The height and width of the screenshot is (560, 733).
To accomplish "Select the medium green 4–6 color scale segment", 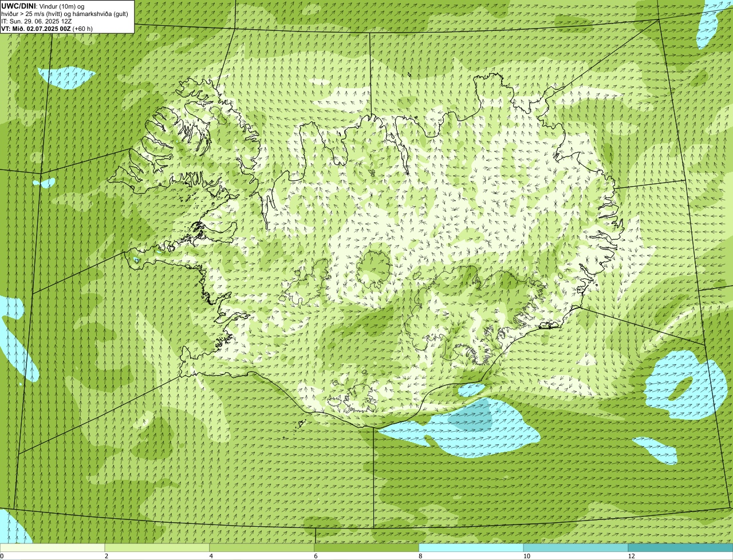I will pyautogui.click(x=262, y=547).
